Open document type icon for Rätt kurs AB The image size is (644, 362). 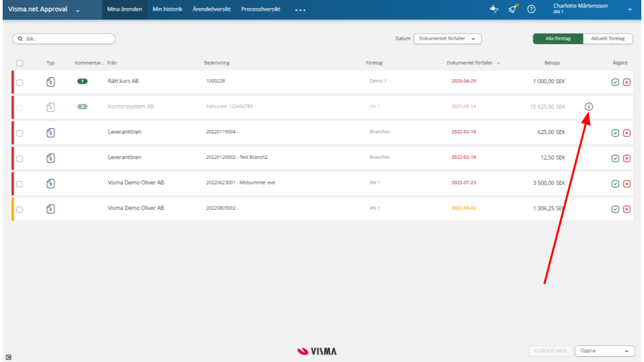pyautogui.click(x=50, y=82)
